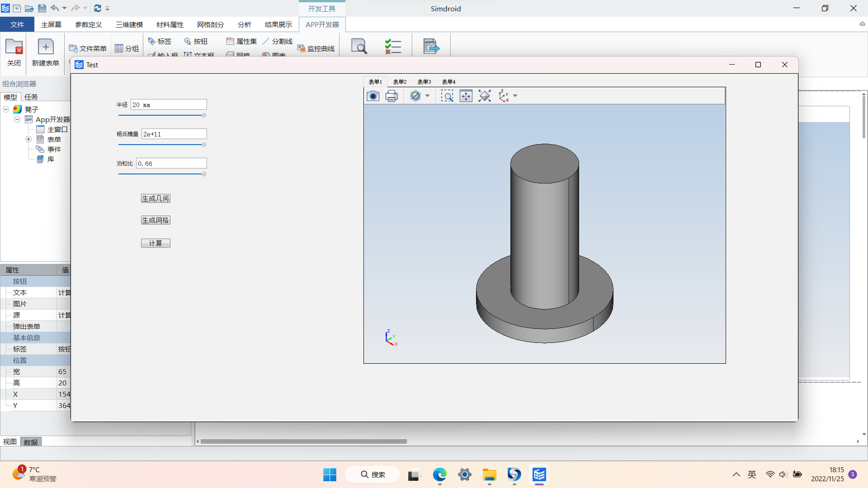Viewport: 868px width, 488px height.
Task: Undo the last action
Action: coord(55,8)
